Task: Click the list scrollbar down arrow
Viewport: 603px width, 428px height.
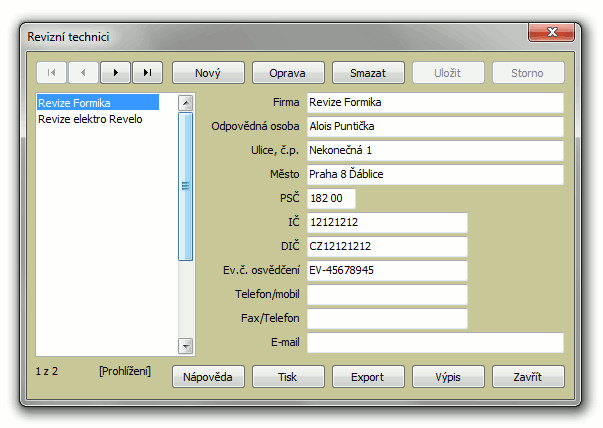Action: pos(186,346)
